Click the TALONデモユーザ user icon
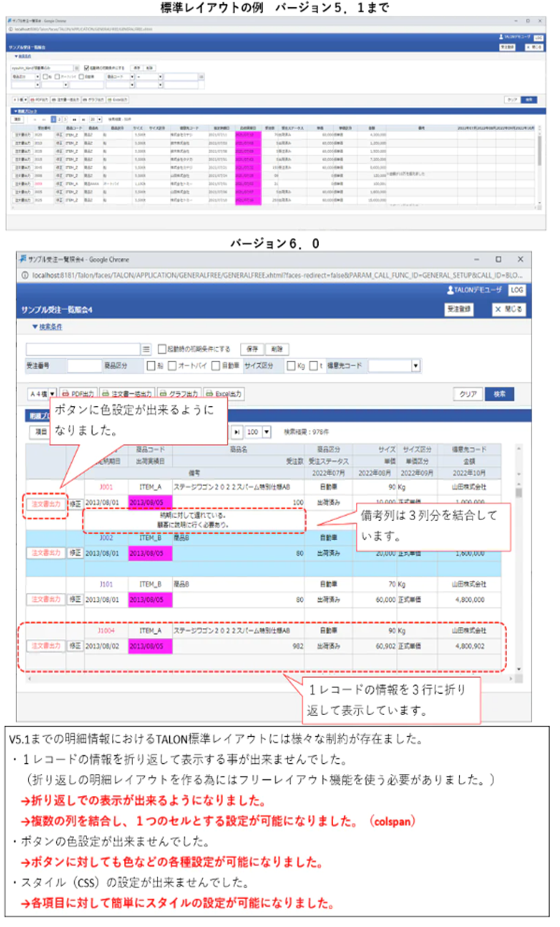Viewport: 560px width, 927px height. (x=450, y=290)
